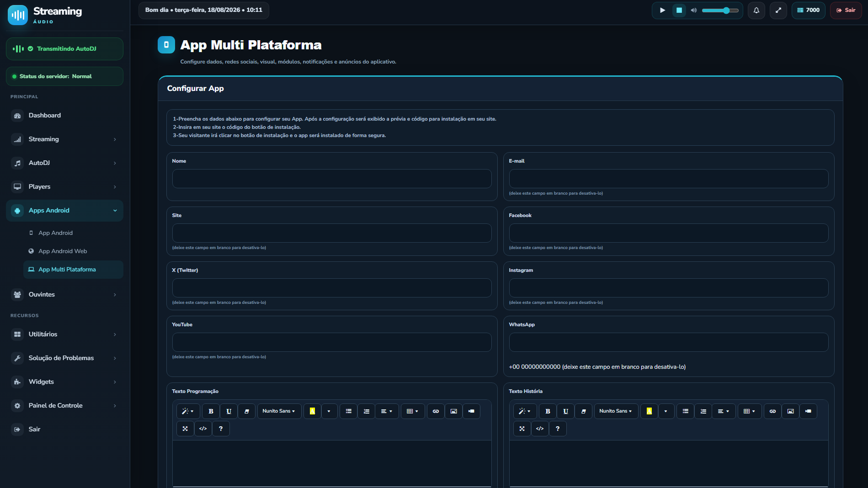Viewport: 868px width, 488px height.
Task: Insert link in Texto Programação editor
Action: (x=436, y=411)
